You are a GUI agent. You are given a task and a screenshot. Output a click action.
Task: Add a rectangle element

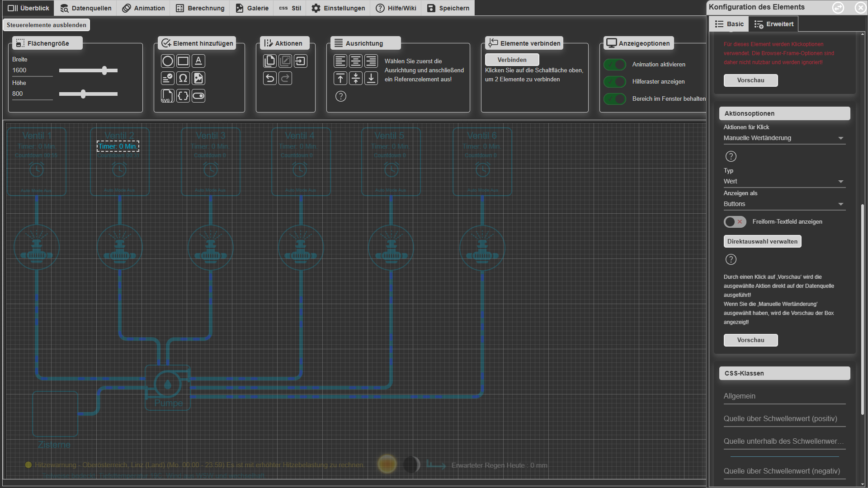pos(183,61)
